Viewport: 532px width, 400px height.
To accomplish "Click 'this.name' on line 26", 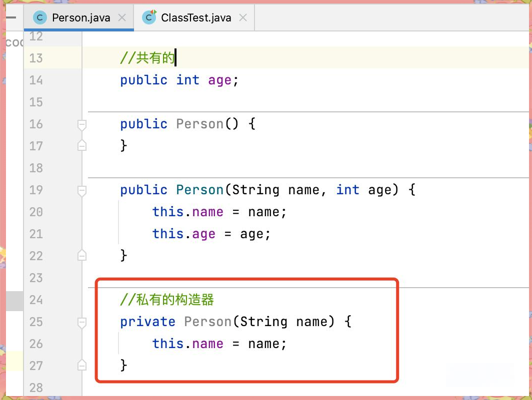I will click(x=187, y=344).
